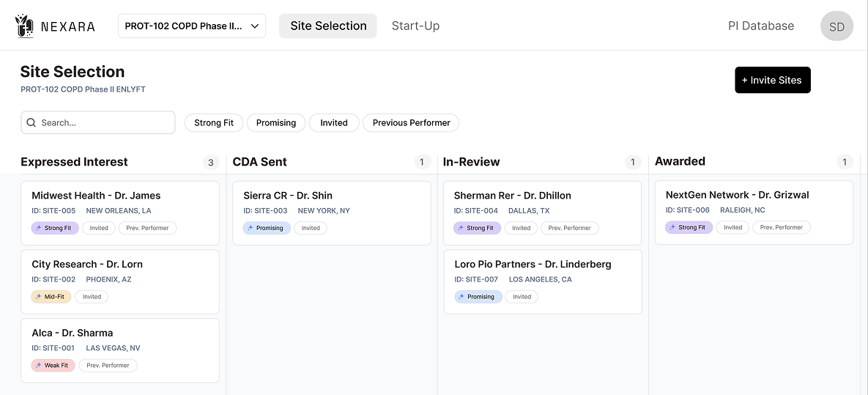The image size is (868, 395).
Task: Switch to the Start-Up tab
Action: (415, 26)
